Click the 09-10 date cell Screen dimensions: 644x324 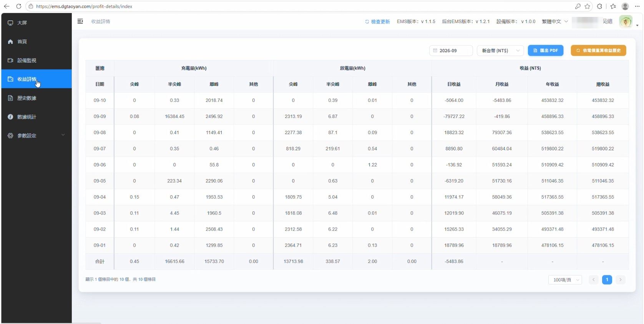click(x=100, y=100)
